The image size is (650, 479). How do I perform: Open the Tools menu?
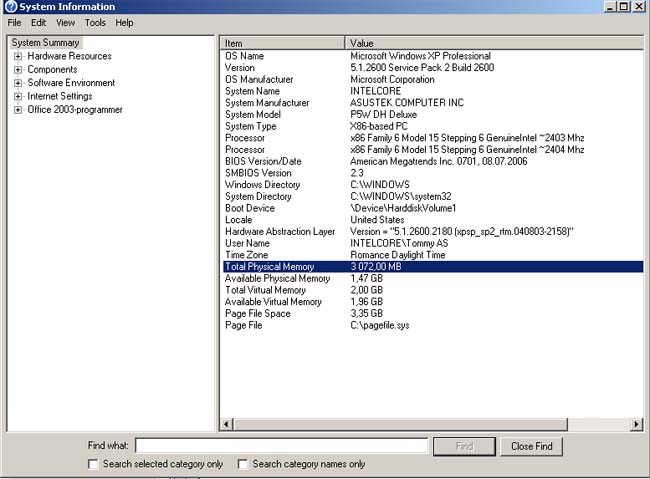coord(95,23)
